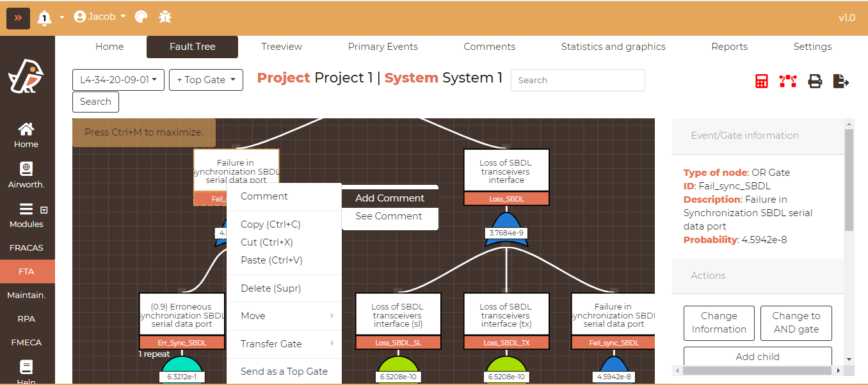Screen dimensions: 868x385
Task: Open the Jacob user menu
Action: [x=100, y=17]
